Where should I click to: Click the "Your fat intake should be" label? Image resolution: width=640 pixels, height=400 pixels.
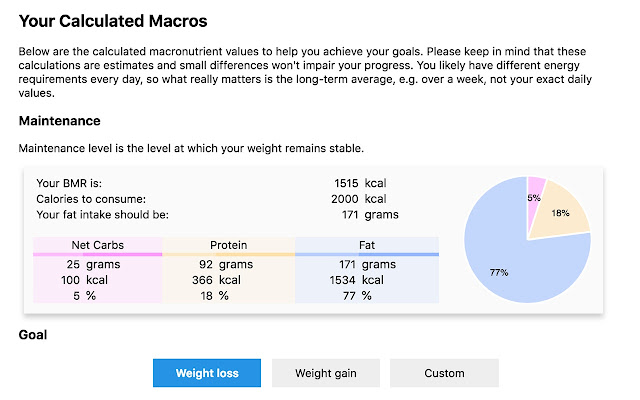(x=102, y=215)
